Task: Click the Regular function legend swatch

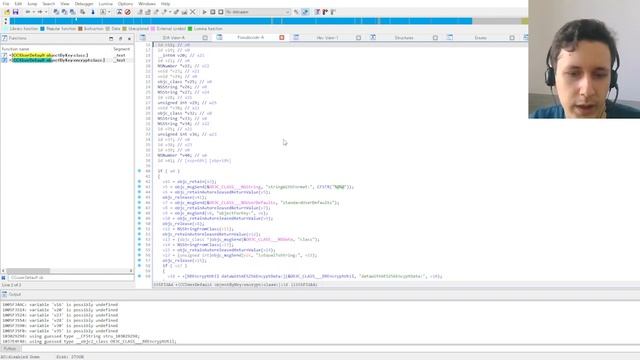Action: 42,29
